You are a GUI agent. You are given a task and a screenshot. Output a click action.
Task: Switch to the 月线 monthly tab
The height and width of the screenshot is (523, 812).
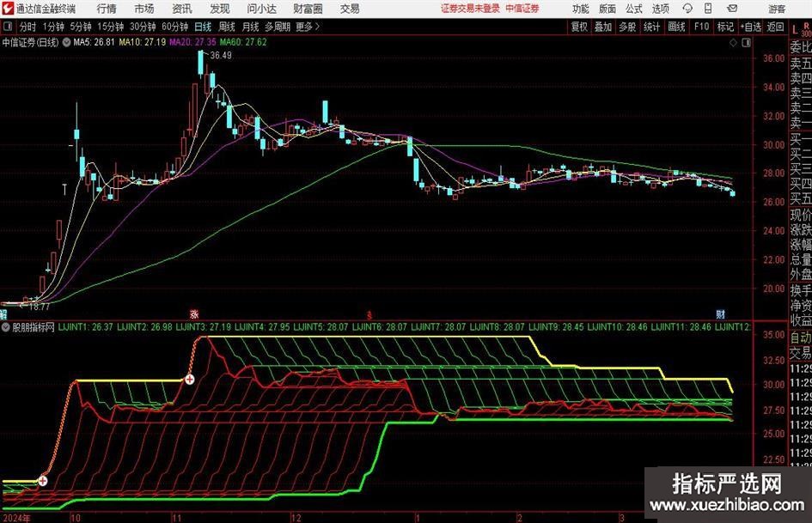[x=250, y=27]
